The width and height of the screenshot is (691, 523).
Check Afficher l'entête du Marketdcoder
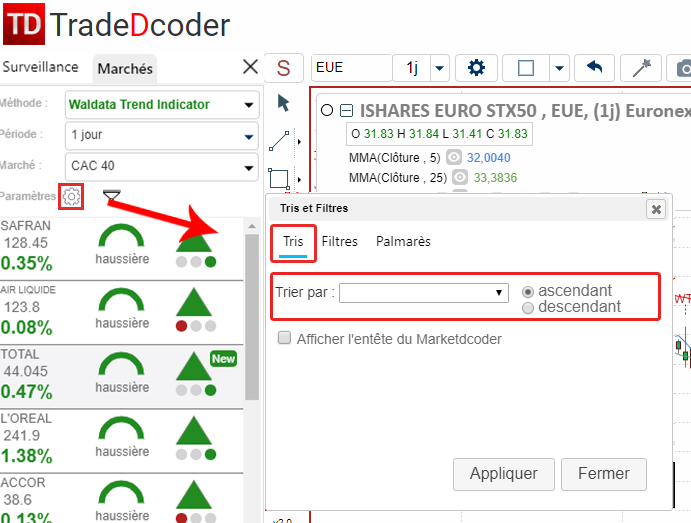coord(284,338)
